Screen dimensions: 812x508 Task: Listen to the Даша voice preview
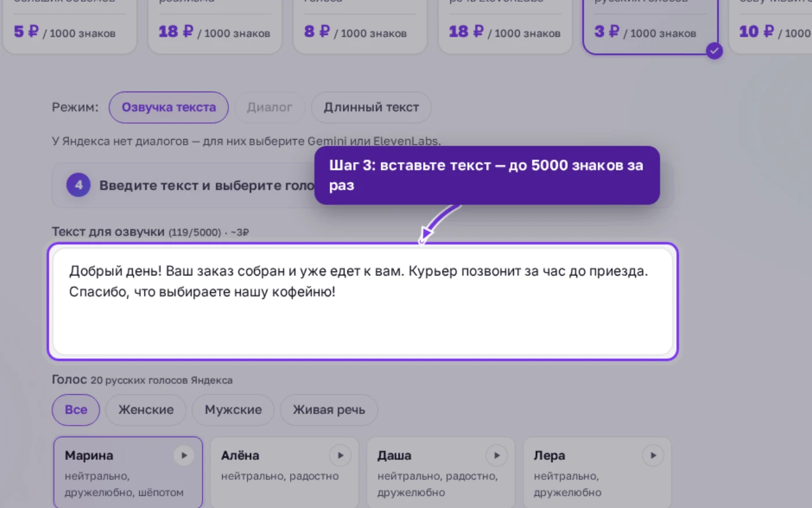pyautogui.click(x=497, y=456)
